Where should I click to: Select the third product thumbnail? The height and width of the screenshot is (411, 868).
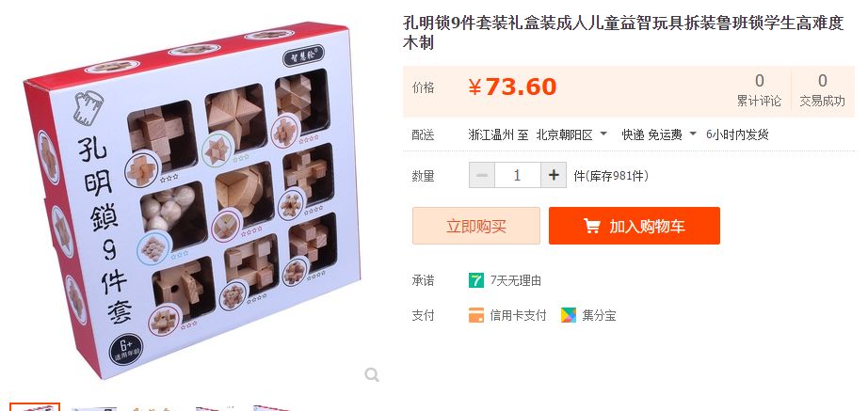[x=153, y=409]
